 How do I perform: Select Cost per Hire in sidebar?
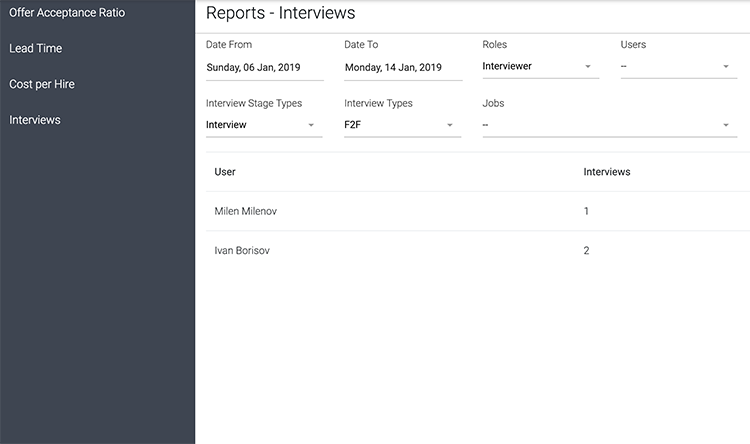[x=42, y=84]
